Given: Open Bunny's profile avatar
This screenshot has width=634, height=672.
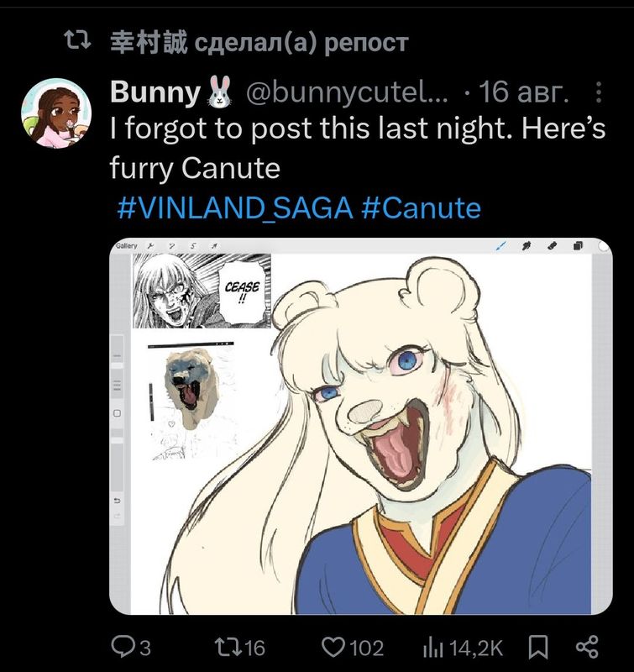Looking at the screenshot, I should click(55, 113).
